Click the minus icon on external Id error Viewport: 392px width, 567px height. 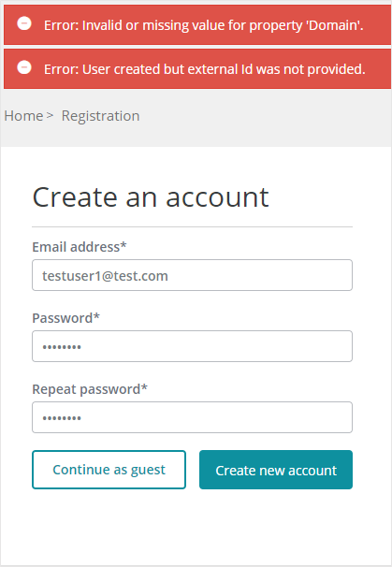point(24,67)
